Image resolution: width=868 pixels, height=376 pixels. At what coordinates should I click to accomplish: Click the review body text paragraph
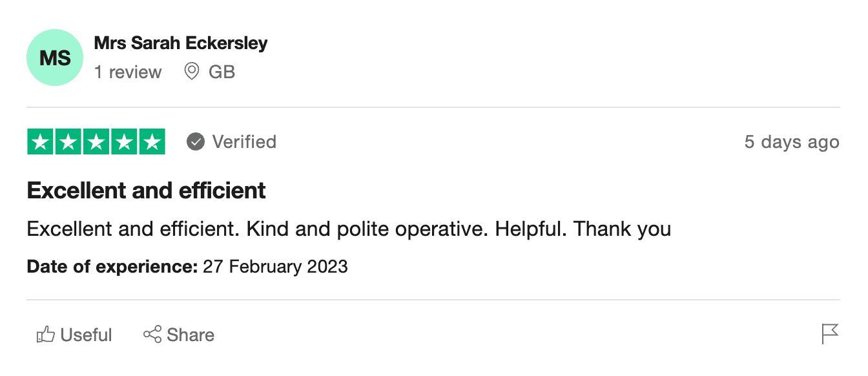[349, 229]
